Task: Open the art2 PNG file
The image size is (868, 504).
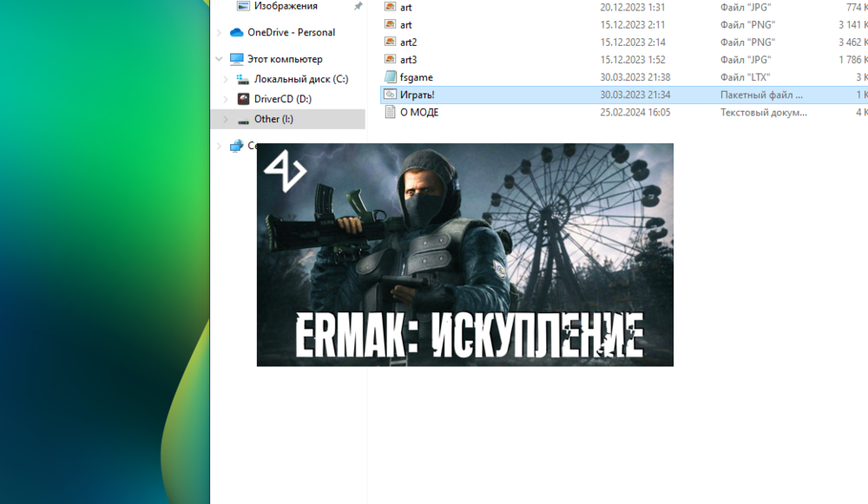Action: (x=408, y=42)
